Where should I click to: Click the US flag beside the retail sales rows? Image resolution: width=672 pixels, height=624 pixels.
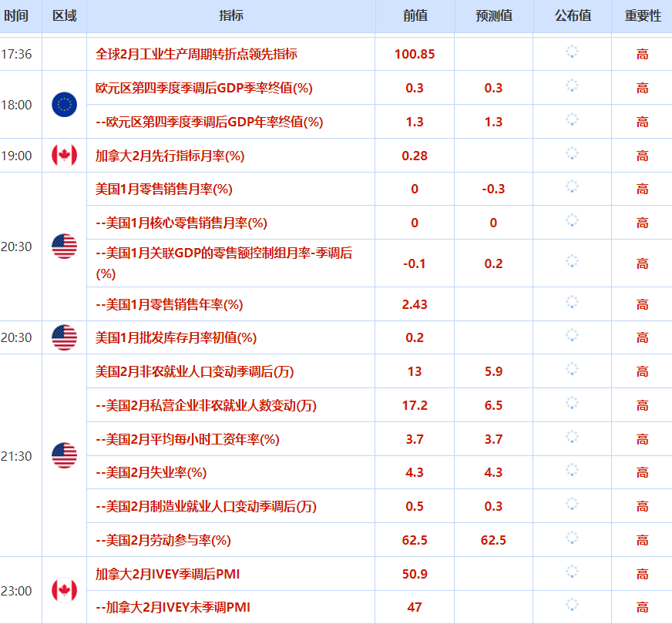pos(64,247)
